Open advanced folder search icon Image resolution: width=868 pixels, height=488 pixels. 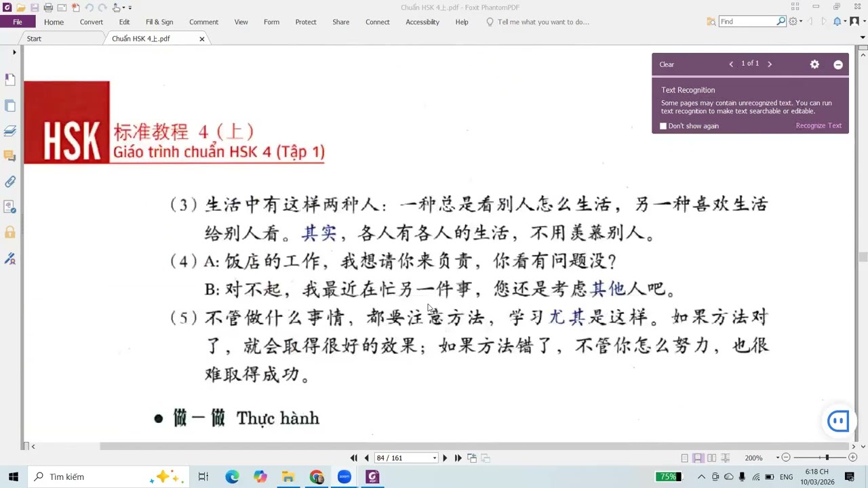[711, 22]
